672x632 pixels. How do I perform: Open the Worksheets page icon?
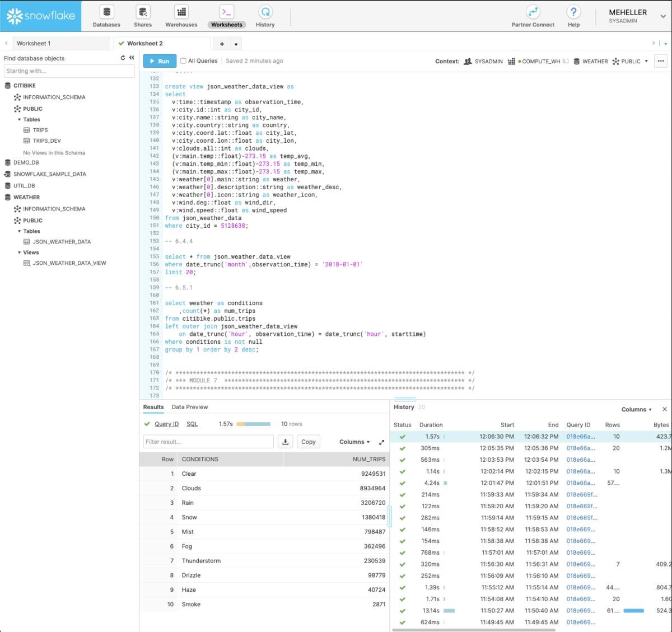click(226, 12)
